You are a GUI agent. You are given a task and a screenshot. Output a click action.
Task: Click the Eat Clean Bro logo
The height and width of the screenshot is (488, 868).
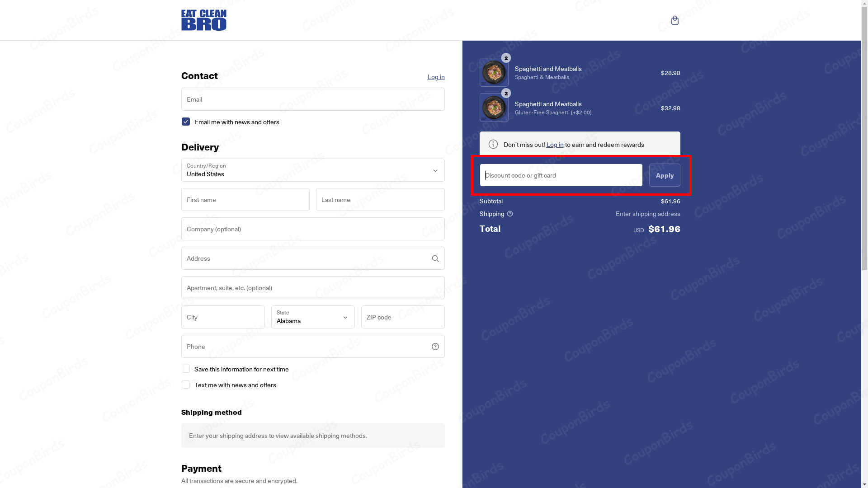point(204,20)
